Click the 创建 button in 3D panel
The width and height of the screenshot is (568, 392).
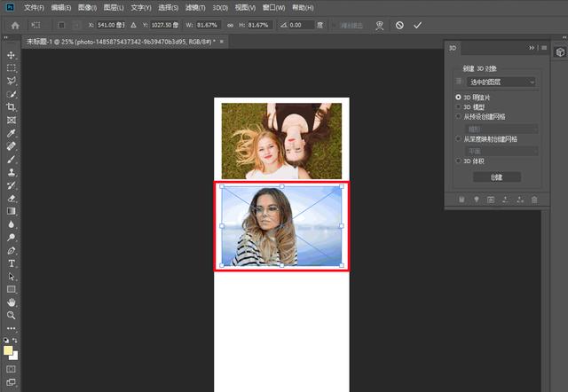pyautogui.click(x=497, y=176)
